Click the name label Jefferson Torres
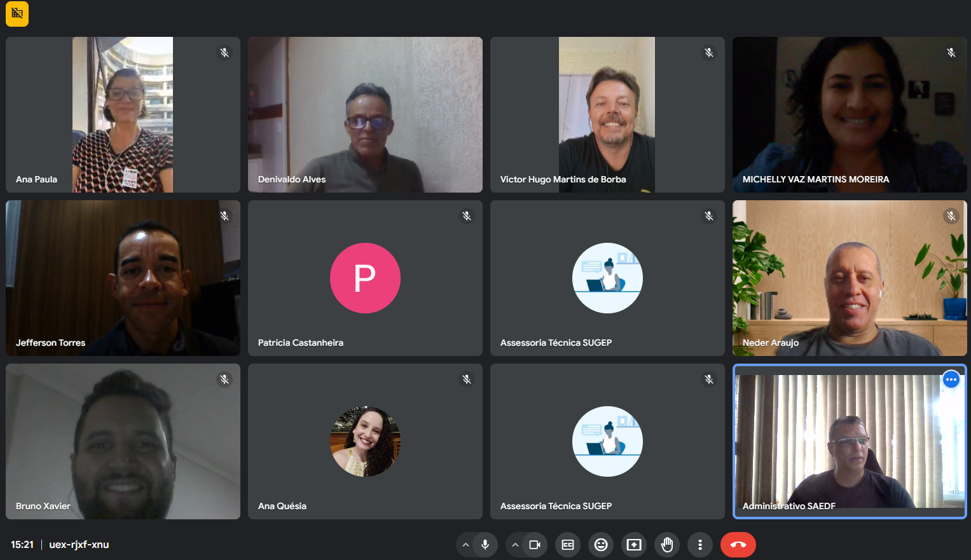 (50, 343)
